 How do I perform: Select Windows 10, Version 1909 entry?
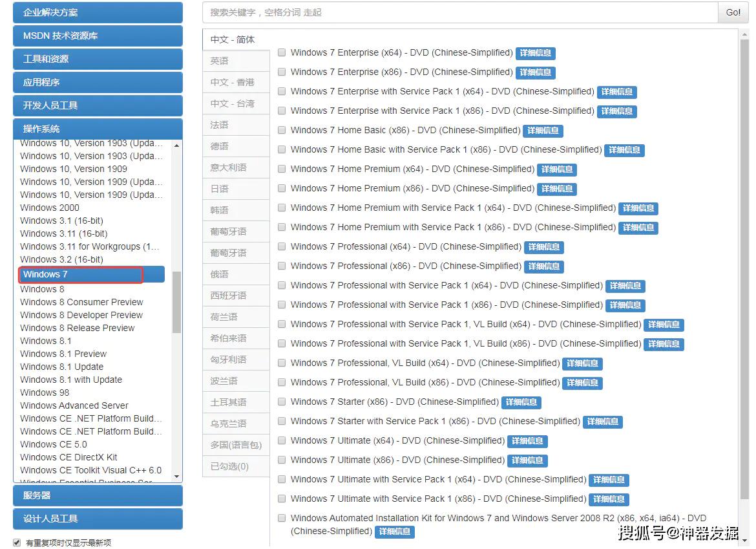pos(74,169)
